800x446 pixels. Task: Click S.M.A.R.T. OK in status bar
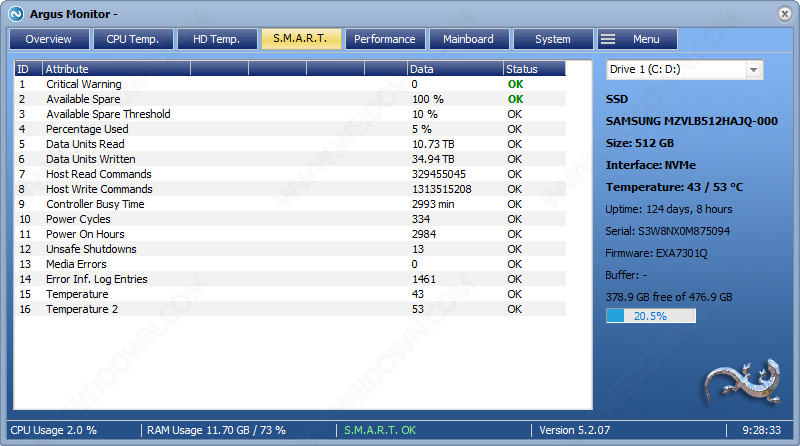pyautogui.click(x=380, y=430)
